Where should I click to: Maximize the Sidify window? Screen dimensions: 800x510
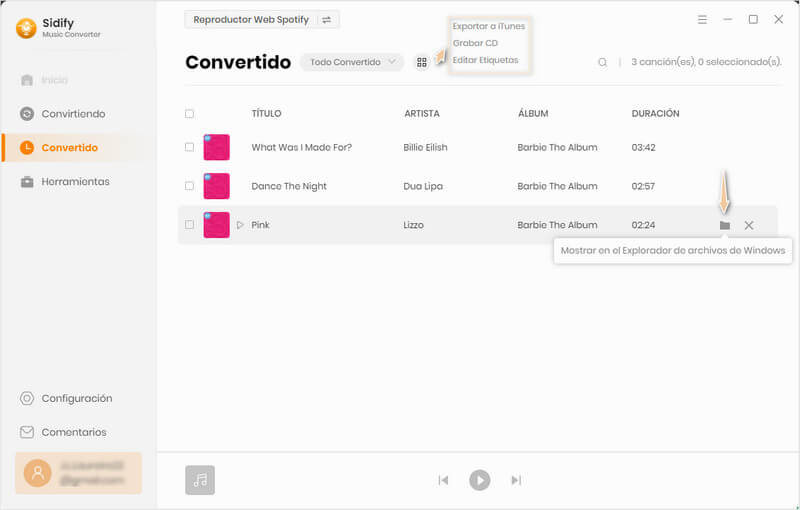tap(753, 19)
